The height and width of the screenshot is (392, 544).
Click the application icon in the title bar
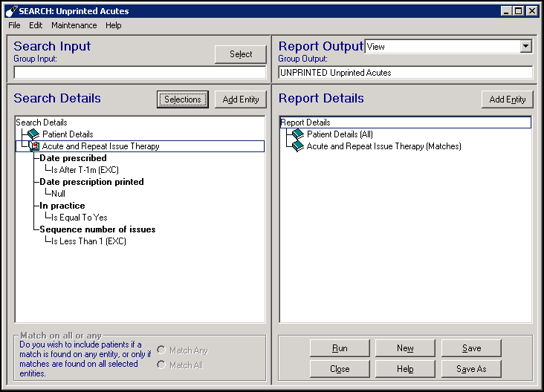[x=10, y=11]
